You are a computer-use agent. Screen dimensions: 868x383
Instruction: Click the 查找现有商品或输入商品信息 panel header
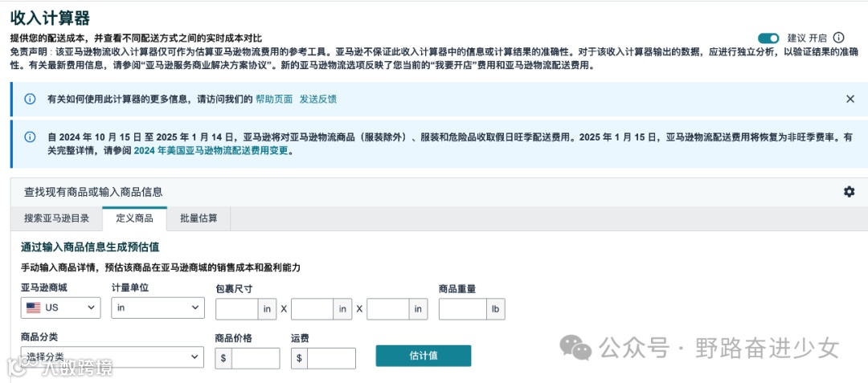(93, 192)
